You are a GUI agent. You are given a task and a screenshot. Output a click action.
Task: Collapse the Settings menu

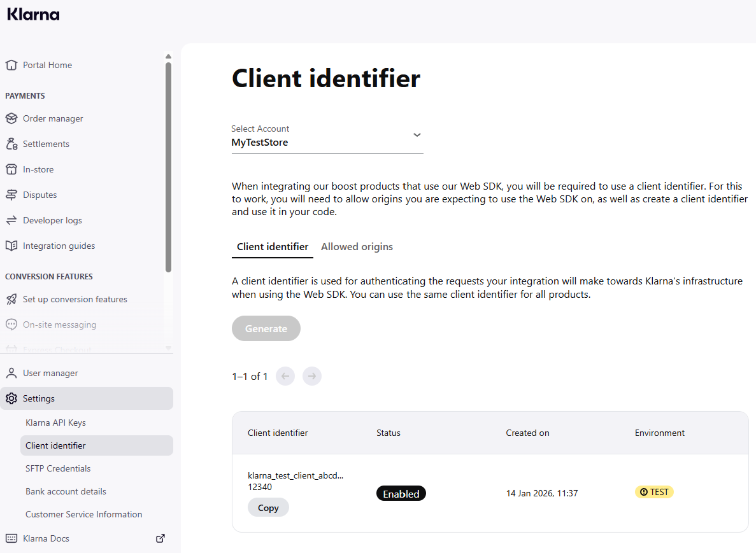point(87,398)
